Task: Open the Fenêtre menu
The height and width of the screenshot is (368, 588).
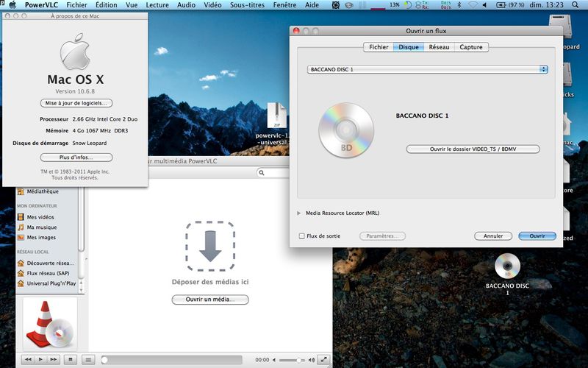Action: tap(284, 5)
